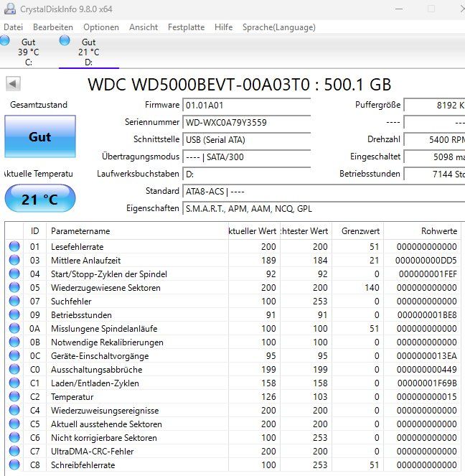Click the Wiederzugewiesene Sektoren threshold 140
This screenshot has height=476, width=465.
click(x=372, y=288)
